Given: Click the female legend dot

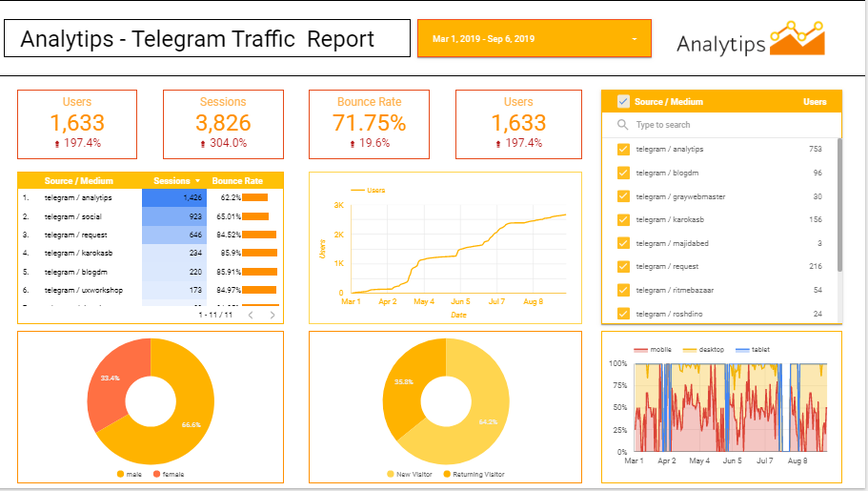Looking at the screenshot, I should click(x=156, y=474).
